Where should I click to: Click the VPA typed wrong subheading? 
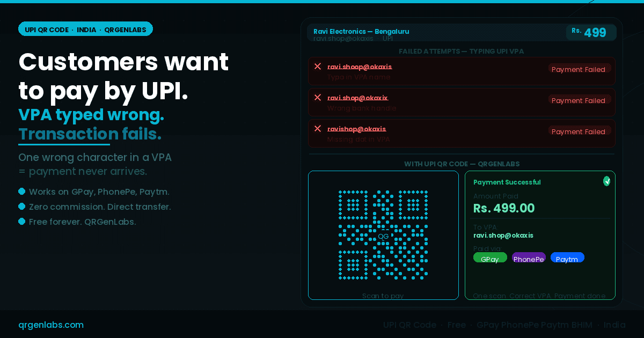pos(91,115)
